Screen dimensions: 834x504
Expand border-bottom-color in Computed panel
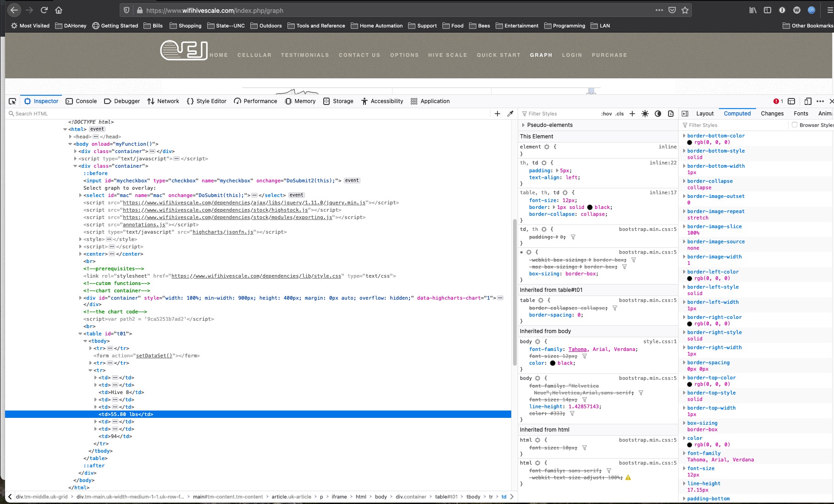(x=685, y=136)
